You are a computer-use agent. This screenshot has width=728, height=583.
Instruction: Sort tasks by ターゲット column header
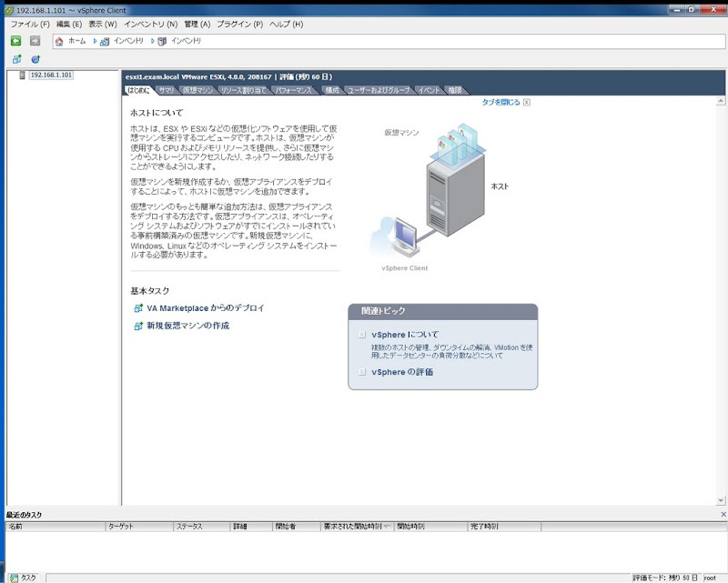(139, 527)
